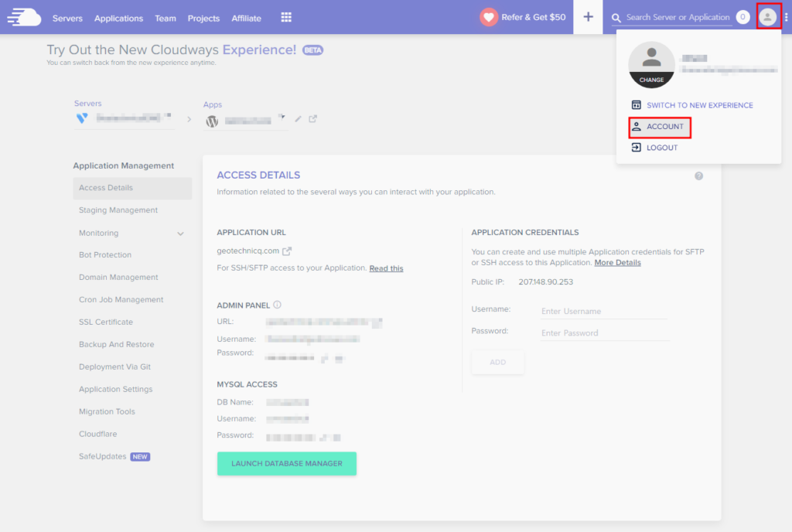Open application via external link icon near app name
This screenshot has height=532, width=792.
(x=312, y=119)
